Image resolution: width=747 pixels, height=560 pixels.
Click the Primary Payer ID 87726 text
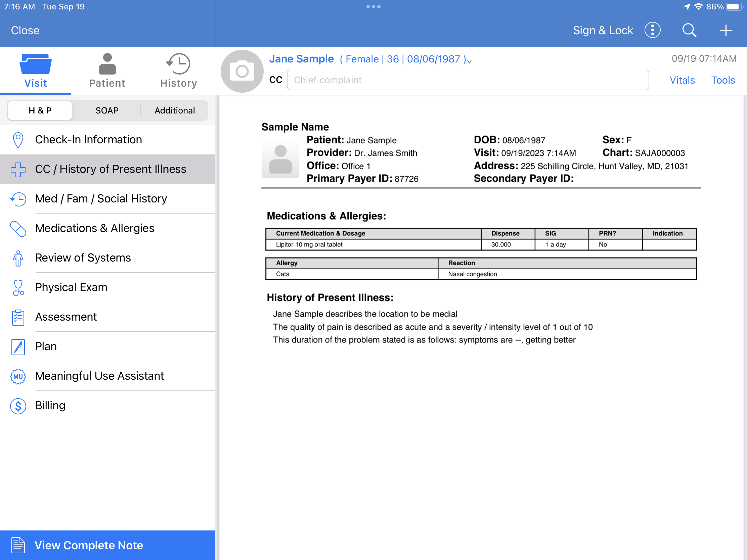[x=362, y=179]
